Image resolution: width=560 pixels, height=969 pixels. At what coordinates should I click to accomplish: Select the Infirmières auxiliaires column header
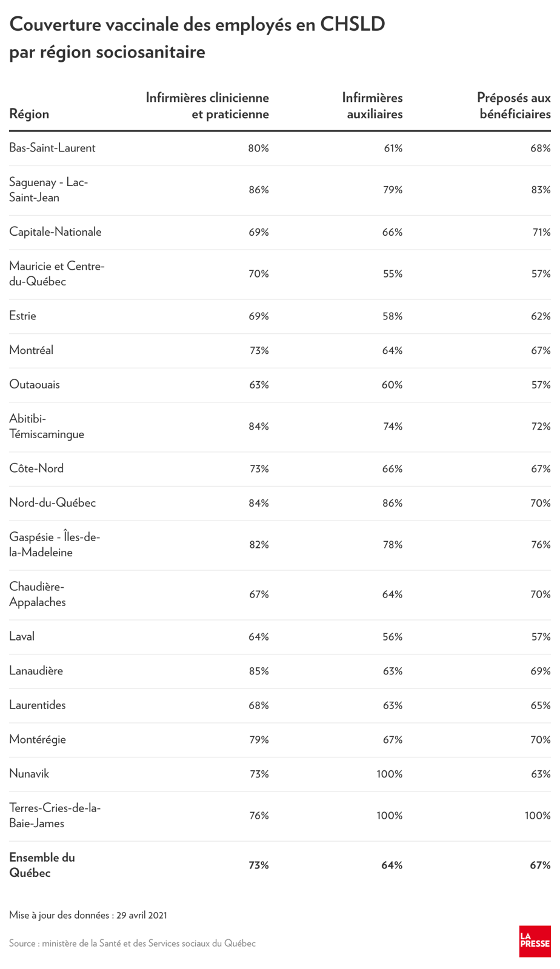373,105
